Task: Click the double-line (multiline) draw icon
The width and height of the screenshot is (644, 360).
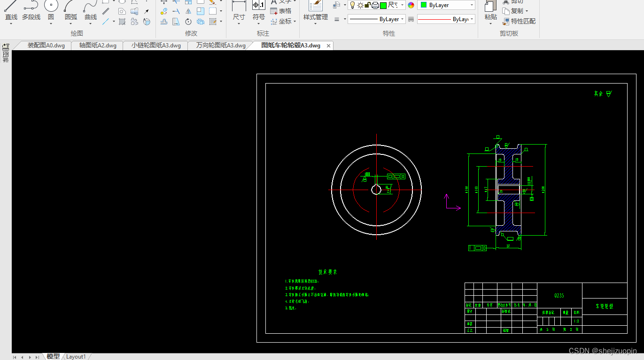Action: tap(106, 11)
